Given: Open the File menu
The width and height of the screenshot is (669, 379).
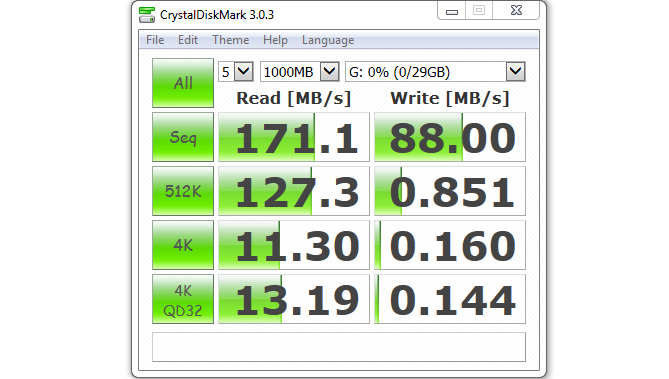Looking at the screenshot, I should (155, 40).
